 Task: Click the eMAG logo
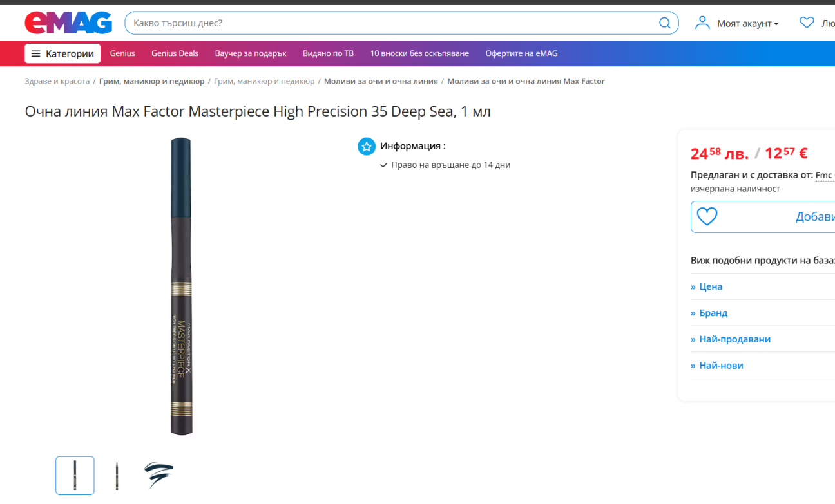click(68, 23)
